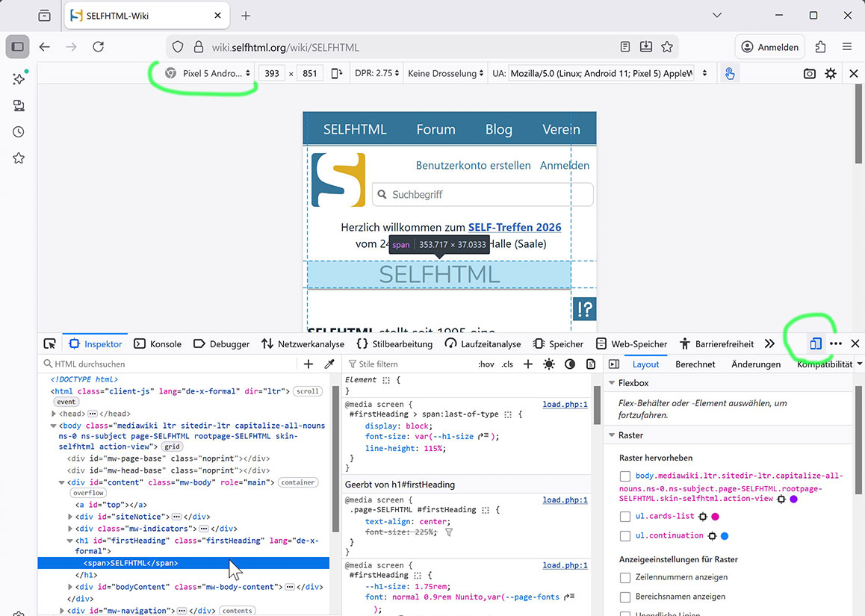Take a screenshot of the responsive viewport

click(x=809, y=73)
